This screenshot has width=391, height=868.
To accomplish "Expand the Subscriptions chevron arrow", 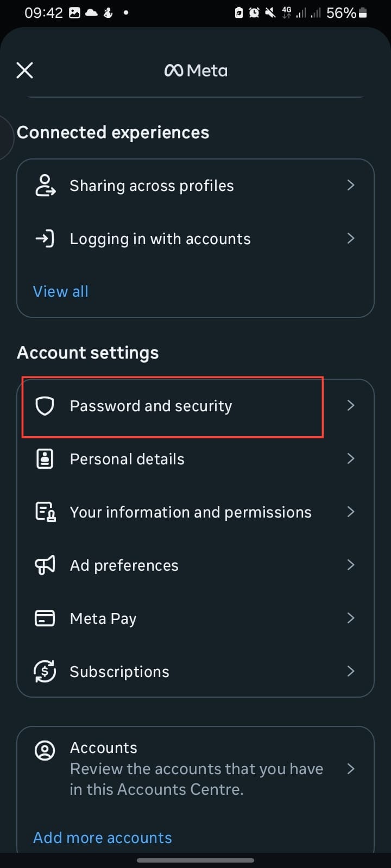I will 351,672.
